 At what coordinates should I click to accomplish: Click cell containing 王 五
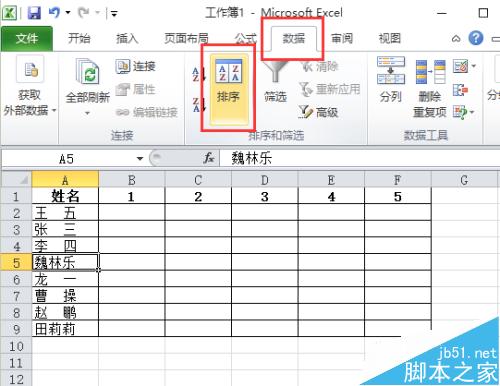pyautogui.click(x=65, y=213)
